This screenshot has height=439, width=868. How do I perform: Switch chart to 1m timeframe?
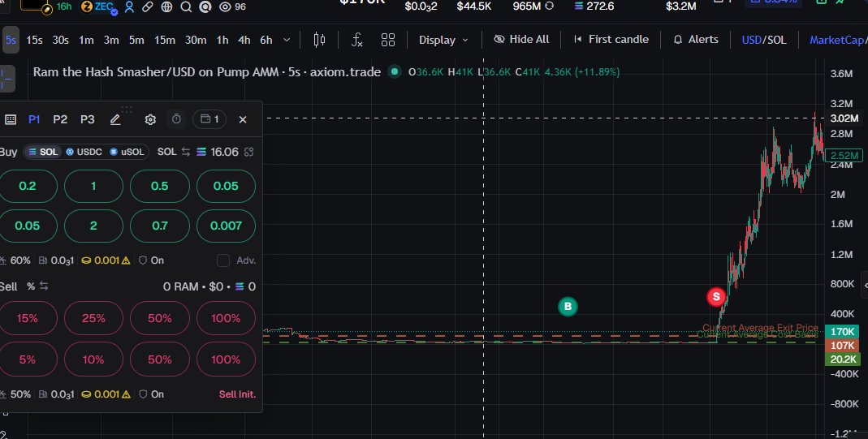[x=86, y=40]
